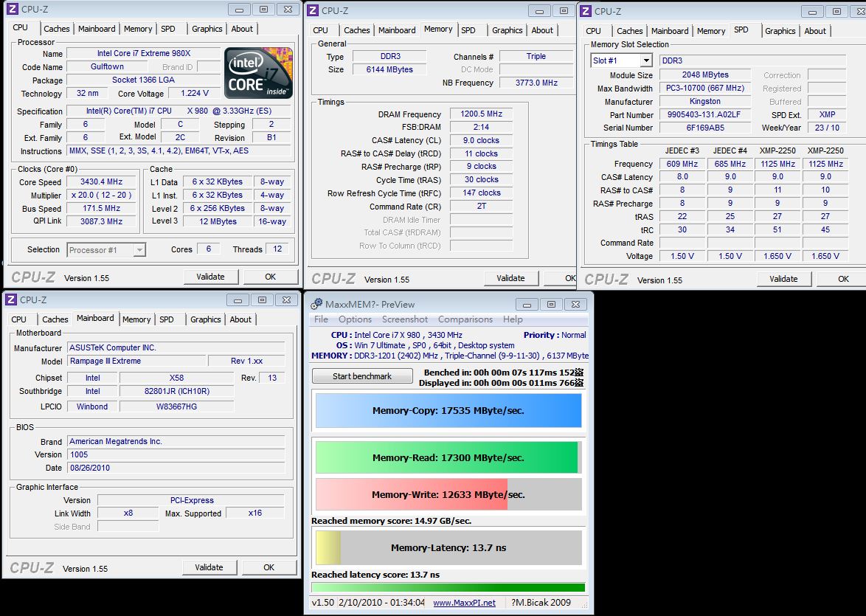Click the LPCIO W83667HG value
This screenshot has width=866, height=616.
coord(177,406)
